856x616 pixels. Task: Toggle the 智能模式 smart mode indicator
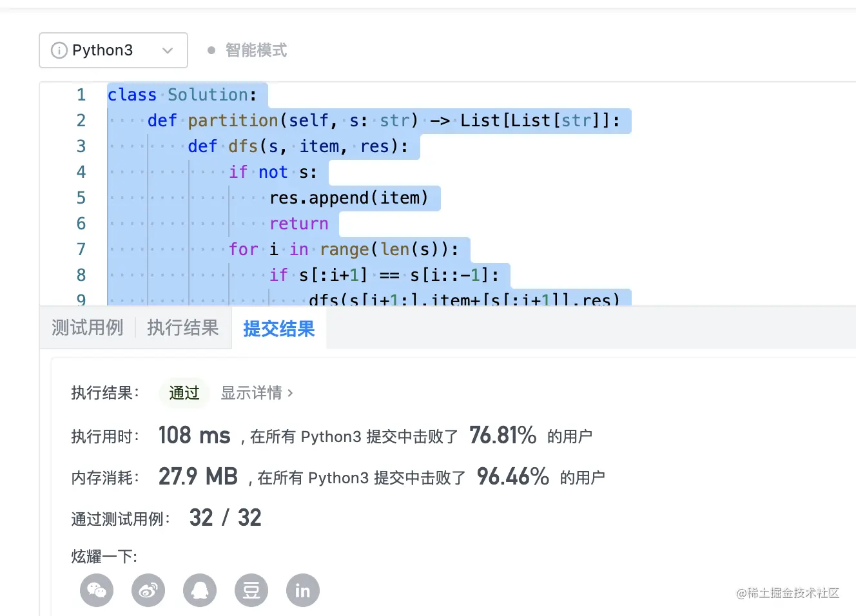(248, 50)
